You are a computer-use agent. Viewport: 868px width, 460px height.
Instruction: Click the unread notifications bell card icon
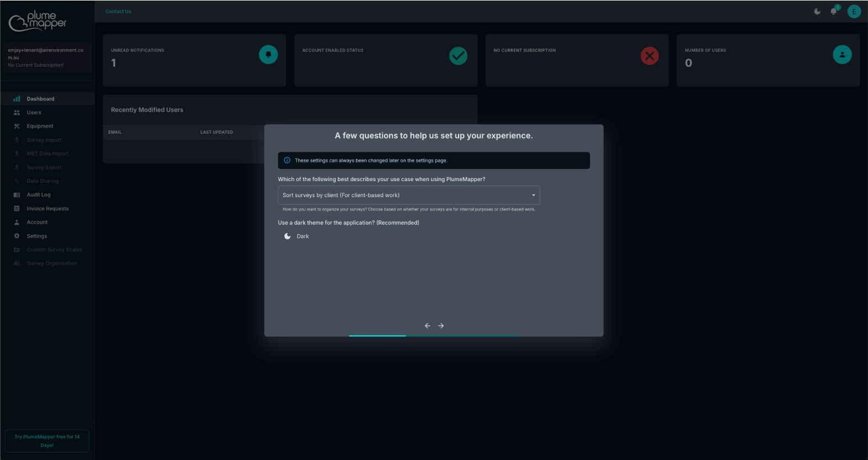click(268, 55)
